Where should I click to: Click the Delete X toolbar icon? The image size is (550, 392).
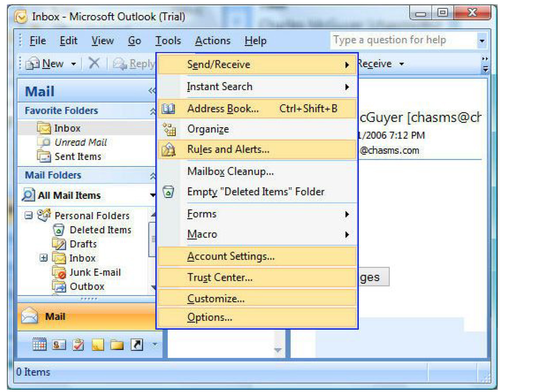click(94, 63)
